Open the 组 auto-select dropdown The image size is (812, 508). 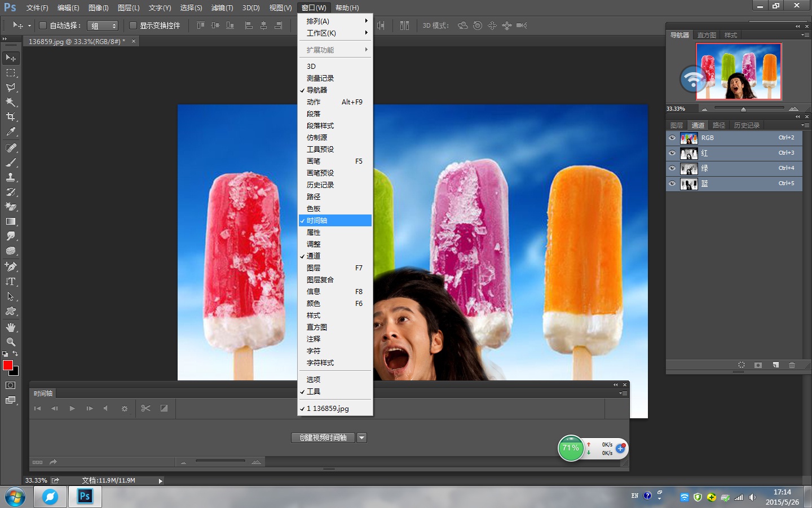tap(103, 26)
